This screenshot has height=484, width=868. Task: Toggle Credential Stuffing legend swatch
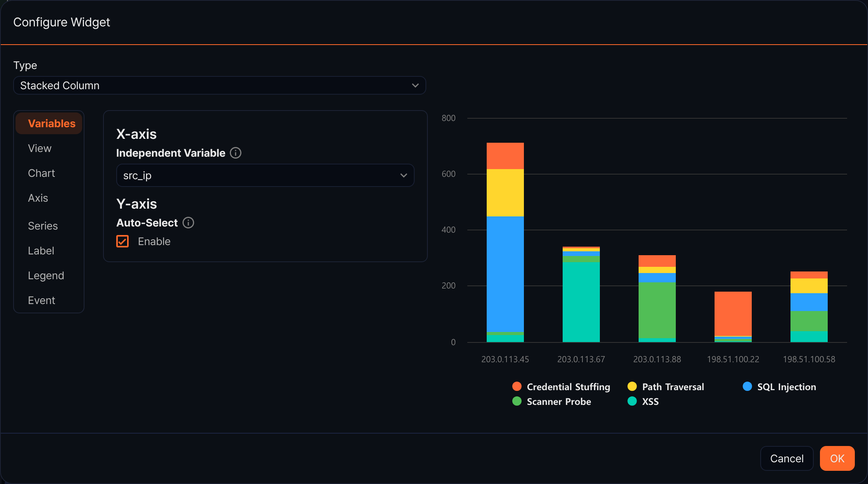click(517, 386)
